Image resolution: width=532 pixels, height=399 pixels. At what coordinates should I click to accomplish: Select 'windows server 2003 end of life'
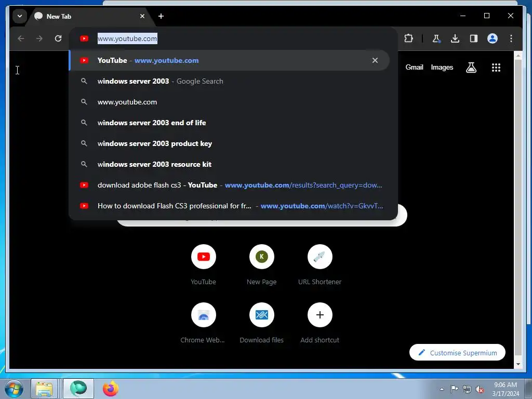(229, 123)
